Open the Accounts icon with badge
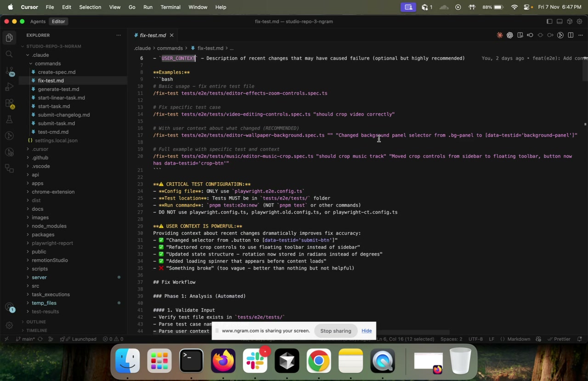The height and width of the screenshot is (381, 588). [x=9, y=308]
